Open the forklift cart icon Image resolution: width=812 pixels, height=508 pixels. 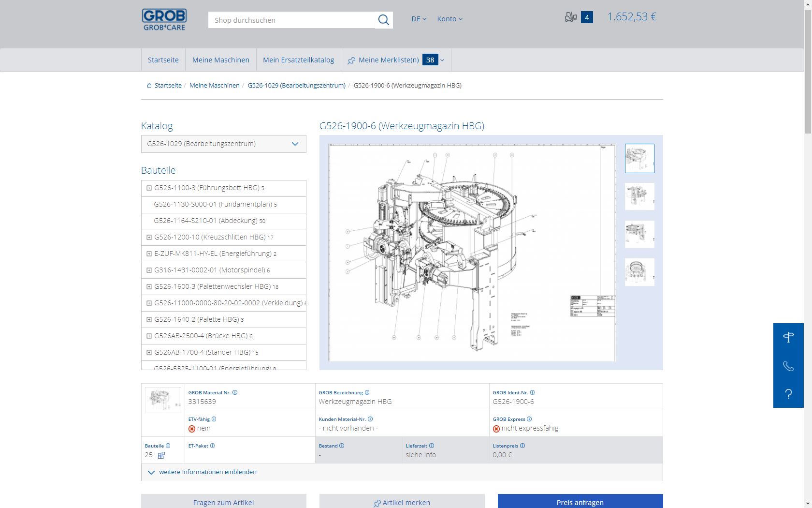click(571, 17)
